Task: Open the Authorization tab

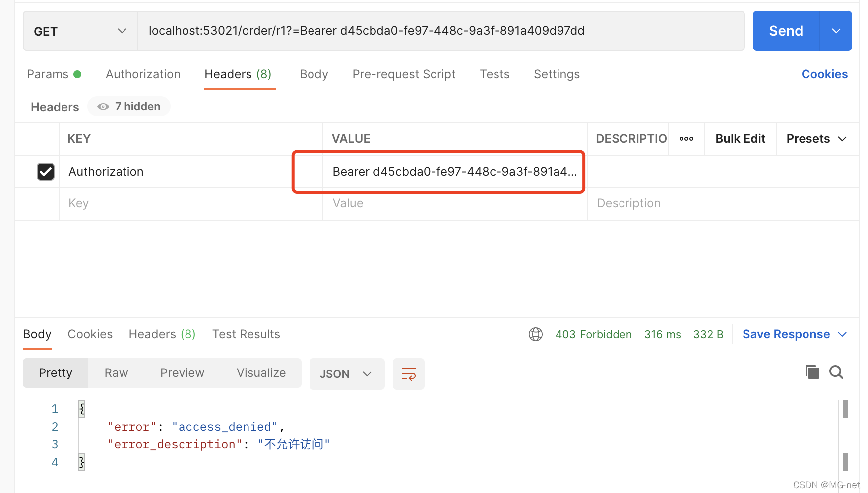Action: pyautogui.click(x=143, y=74)
